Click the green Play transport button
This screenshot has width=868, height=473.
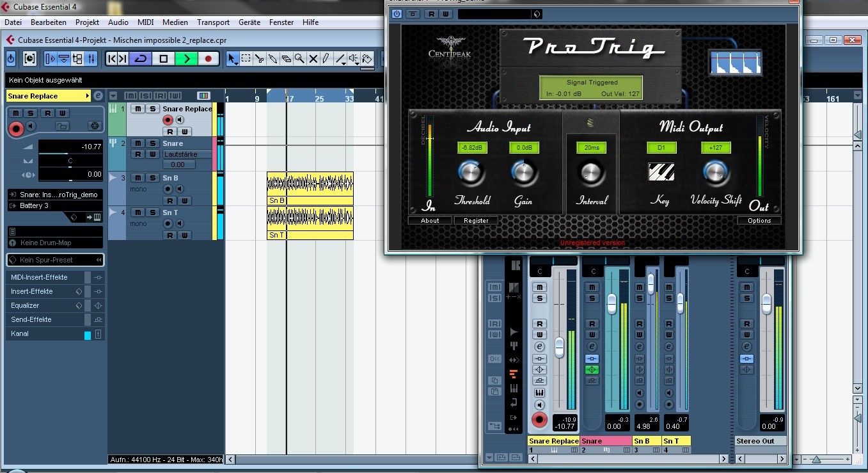(x=186, y=59)
